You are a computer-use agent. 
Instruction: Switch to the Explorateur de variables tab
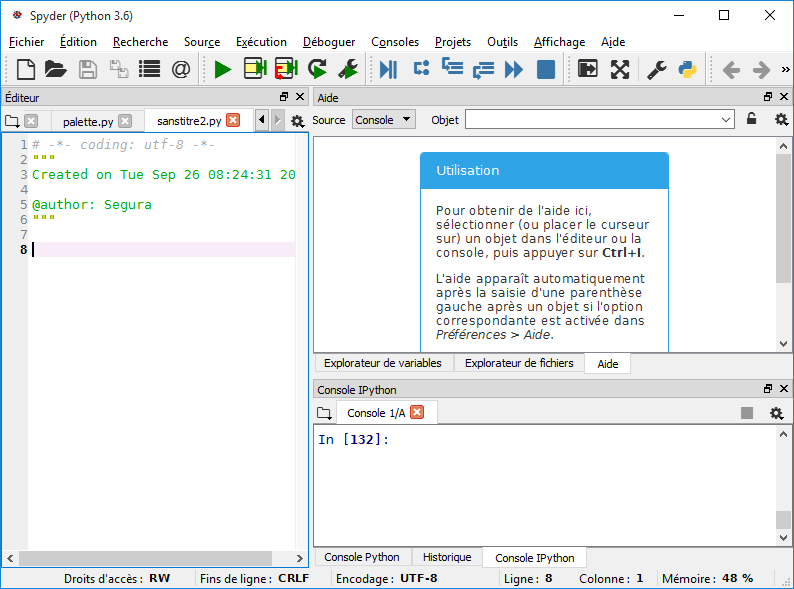382,363
